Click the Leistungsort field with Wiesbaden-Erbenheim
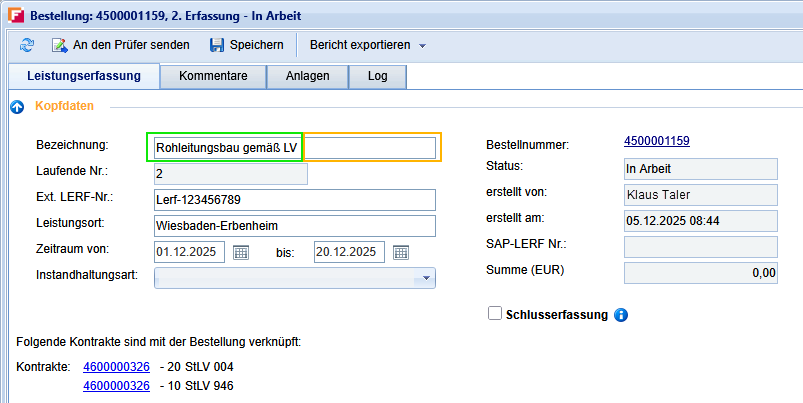Image resolution: width=803 pixels, height=403 pixels. click(x=294, y=226)
